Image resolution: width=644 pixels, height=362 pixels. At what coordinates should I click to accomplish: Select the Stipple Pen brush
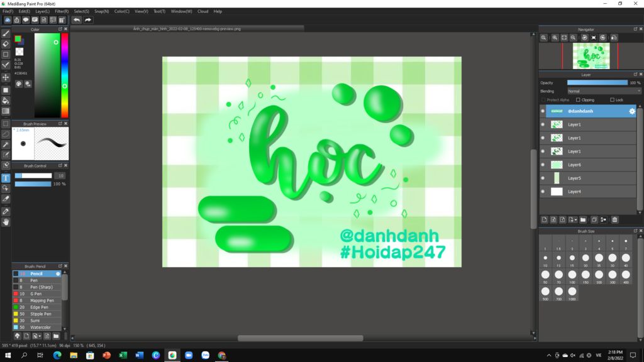pyautogui.click(x=37, y=314)
